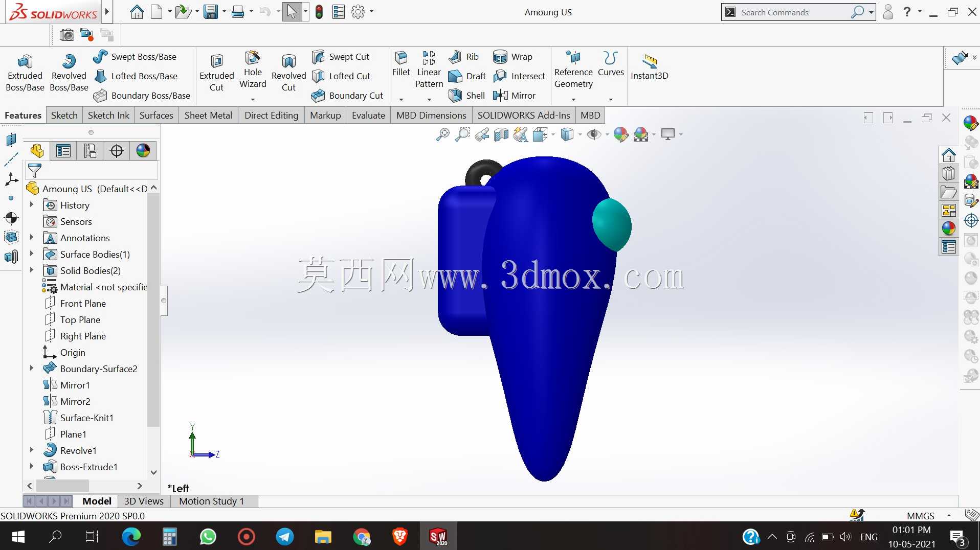
Task: Select the Rib tool
Action: click(x=463, y=57)
